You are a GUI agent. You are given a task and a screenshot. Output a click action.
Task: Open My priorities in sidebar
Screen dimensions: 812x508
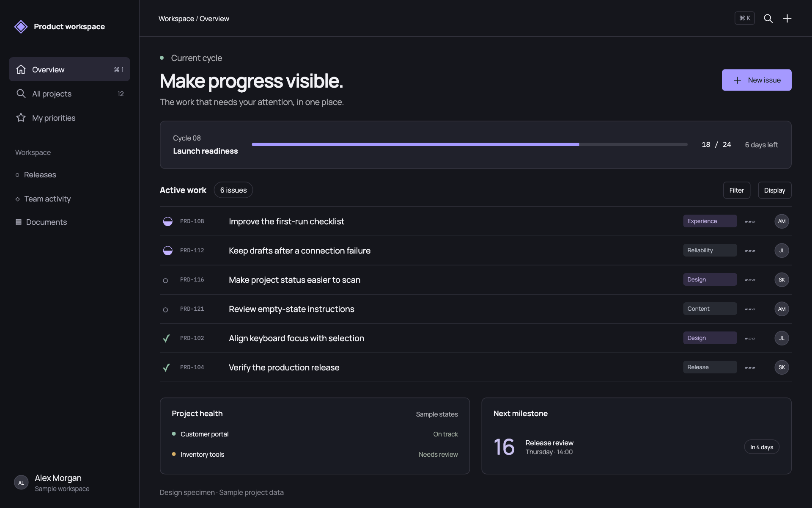tap(69, 118)
